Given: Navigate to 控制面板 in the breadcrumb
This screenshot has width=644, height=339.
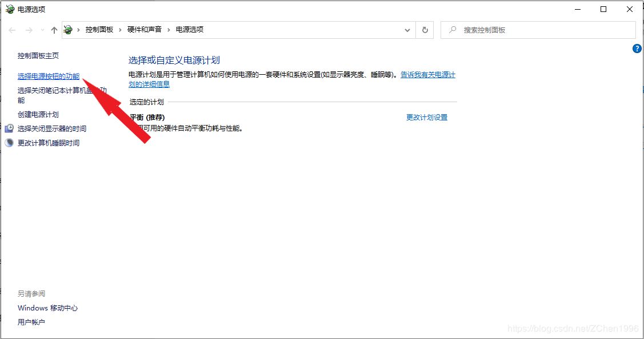Looking at the screenshot, I should tap(99, 30).
